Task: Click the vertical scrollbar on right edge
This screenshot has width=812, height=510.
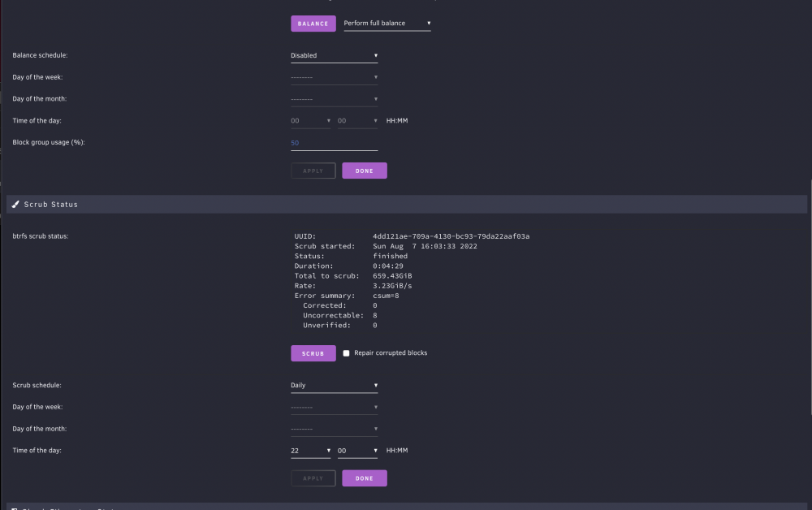Action: tap(810, 298)
